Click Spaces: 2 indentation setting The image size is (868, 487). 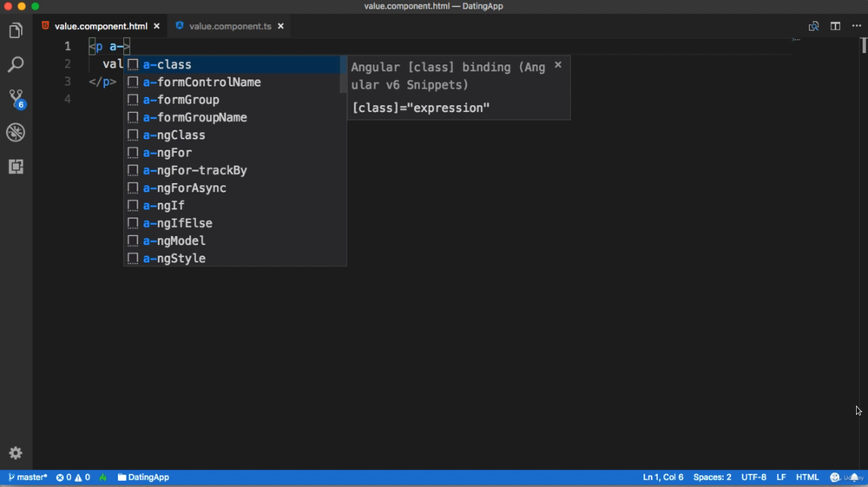click(x=712, y=477)
